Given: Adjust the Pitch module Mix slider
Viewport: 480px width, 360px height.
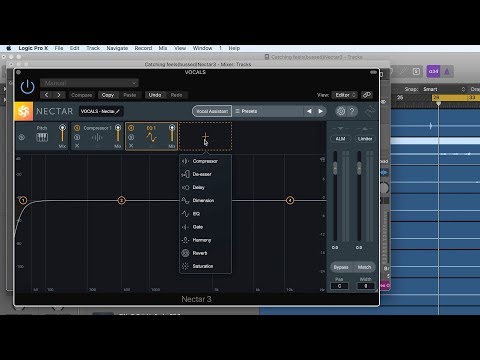Looking at the screenshot, I should 62,134.
